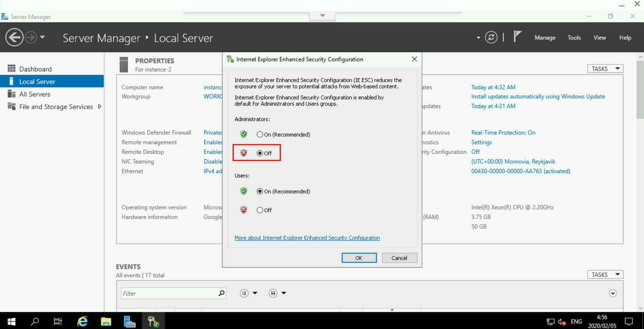The image size is (644, 329).
Task: Switch to Server Manager taskbar icon
Action: (x=129, y=321)
